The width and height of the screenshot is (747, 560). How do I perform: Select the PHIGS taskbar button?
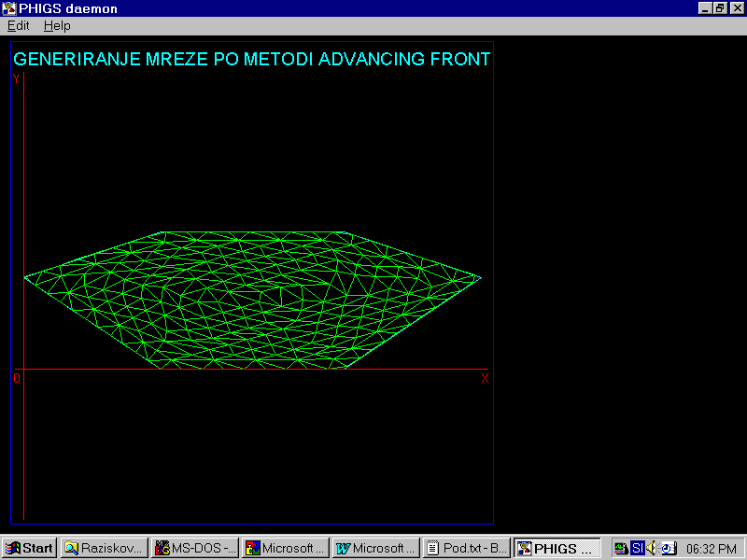point(557,548)
